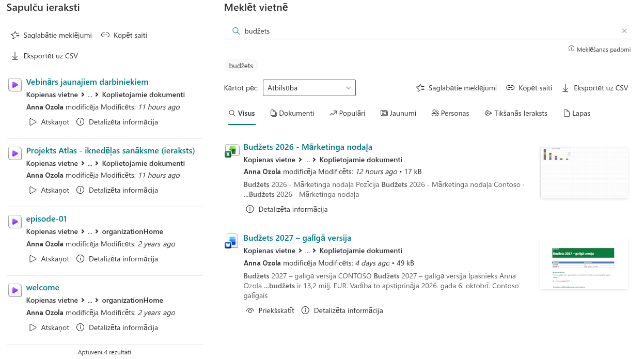Click the magnifier icon in the search box

tap(236, 31)
